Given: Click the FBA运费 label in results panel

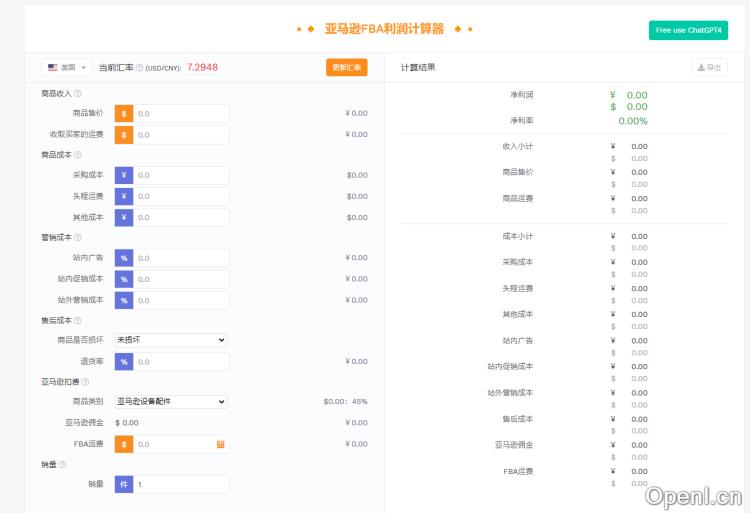Looking at the screenshot, I should (518, 471).
